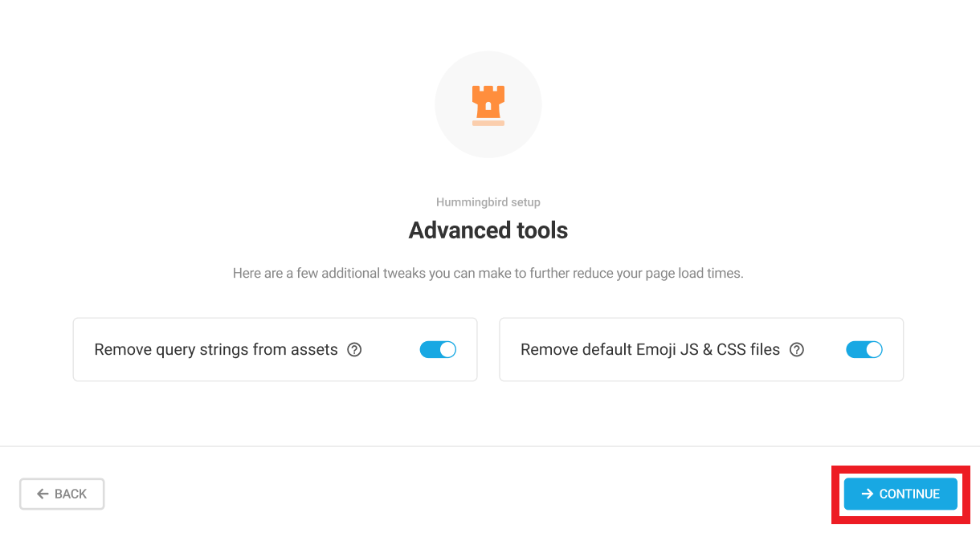Click the question mark beside 'Remove query strings from assets'
Screen dimensions: 980x537
click(356, 349)
